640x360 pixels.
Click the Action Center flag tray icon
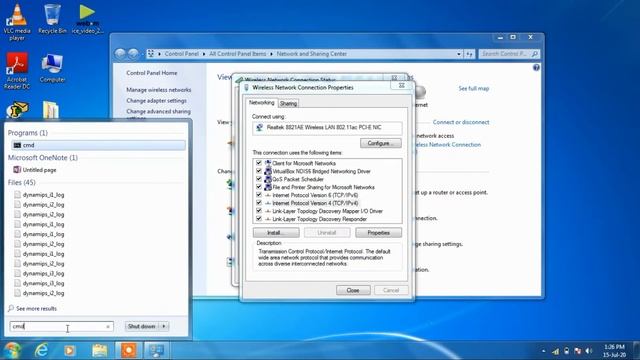(578, 351)
